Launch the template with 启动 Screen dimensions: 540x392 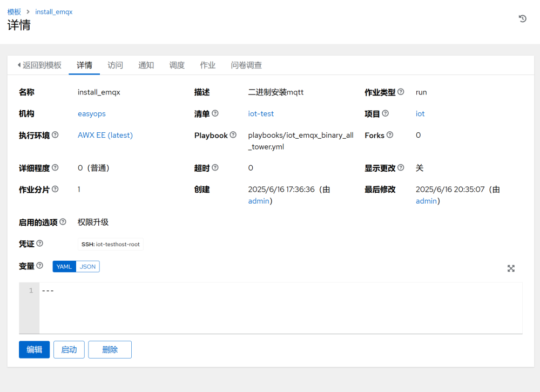[x=69, y=349]
